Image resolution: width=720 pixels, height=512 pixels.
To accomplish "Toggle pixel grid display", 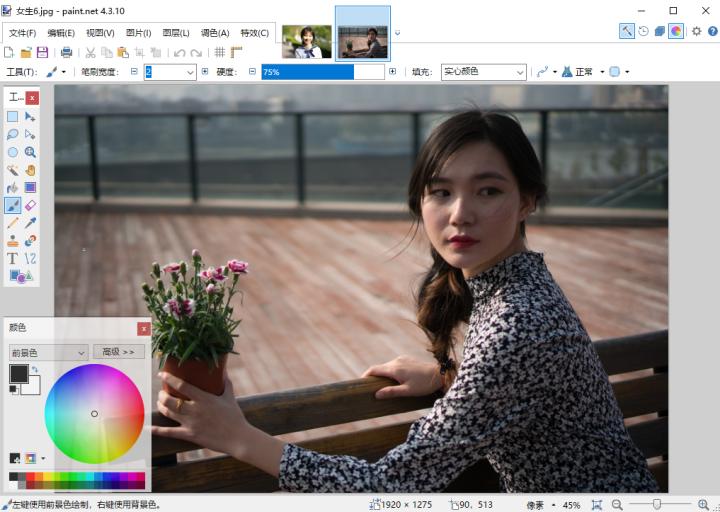I will tap(220, 52).
